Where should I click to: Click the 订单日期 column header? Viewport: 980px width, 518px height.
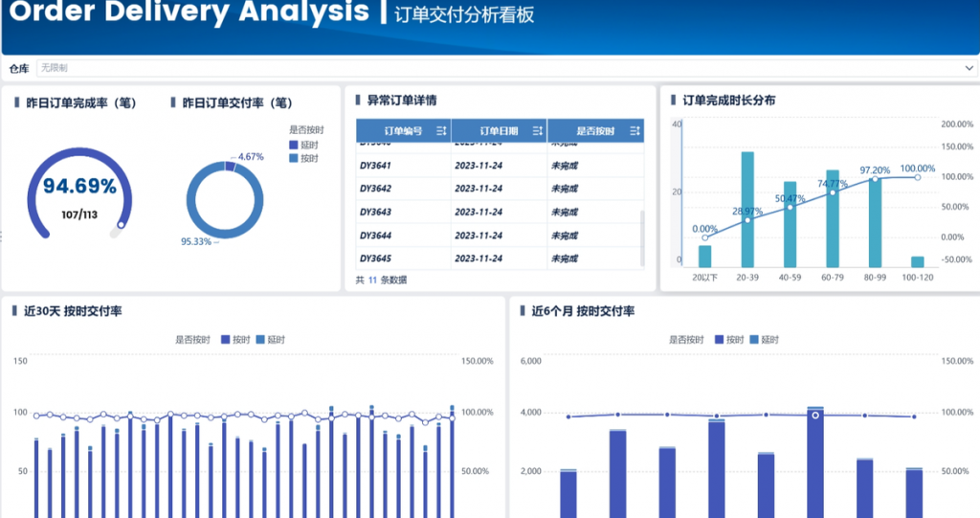pyautogui.click(x=499, y=131)
